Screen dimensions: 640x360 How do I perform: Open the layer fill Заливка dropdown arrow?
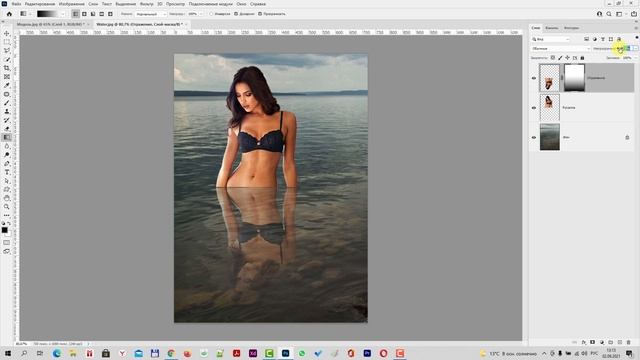pos(636,58)
